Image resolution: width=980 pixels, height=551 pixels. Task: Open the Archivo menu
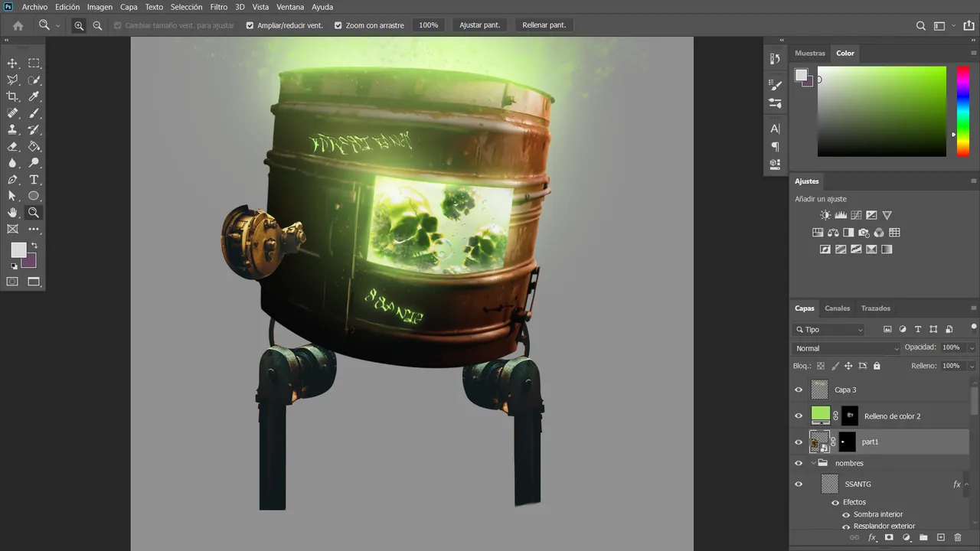click(34, 7)
